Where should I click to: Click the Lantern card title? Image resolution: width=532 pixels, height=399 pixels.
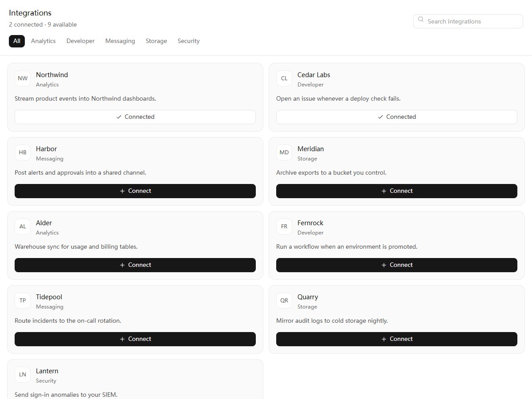[x=47, y=371]
